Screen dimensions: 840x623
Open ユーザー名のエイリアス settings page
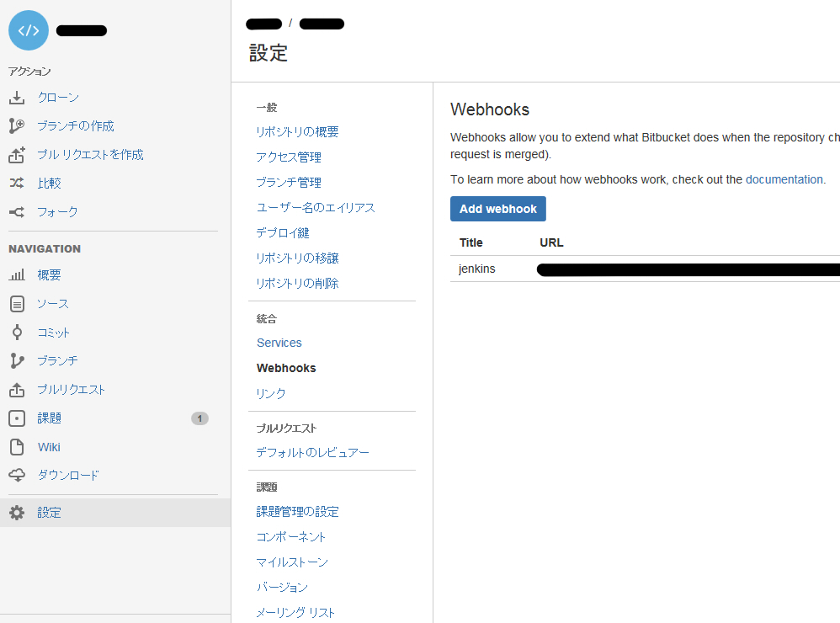(x=316, y=207)
